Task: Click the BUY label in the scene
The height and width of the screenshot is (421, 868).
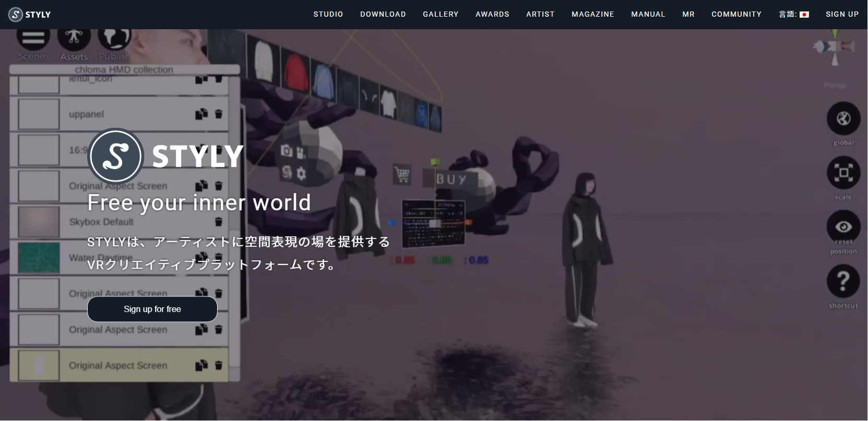Action: point(451,179)
